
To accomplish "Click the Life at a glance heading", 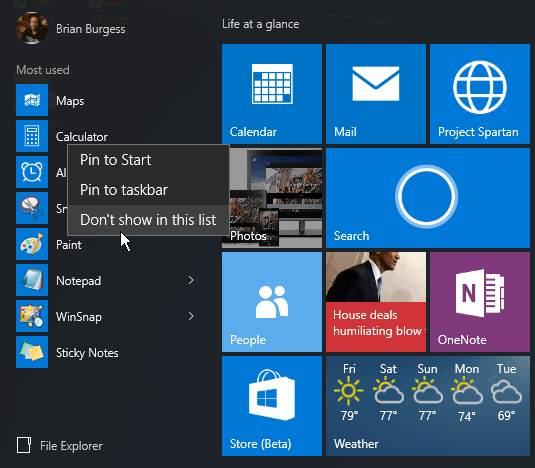I will 261,24.
